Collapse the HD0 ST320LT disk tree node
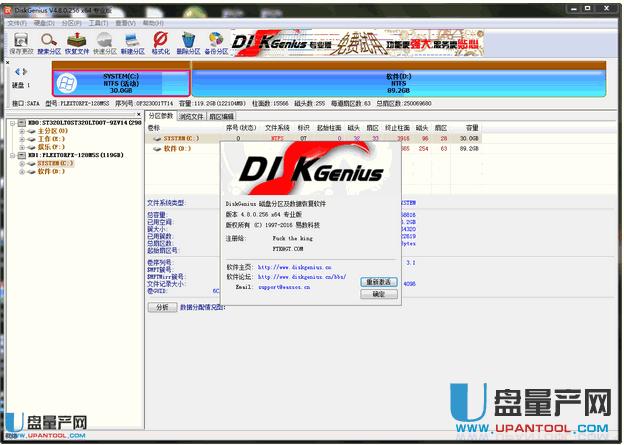624x445 pixels. (x=13, y=122)
